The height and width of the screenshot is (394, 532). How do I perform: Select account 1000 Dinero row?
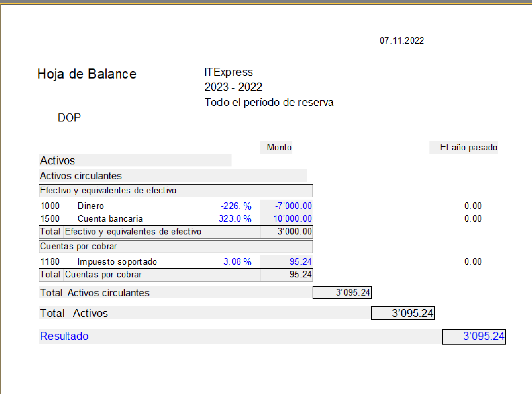point(91,206)
